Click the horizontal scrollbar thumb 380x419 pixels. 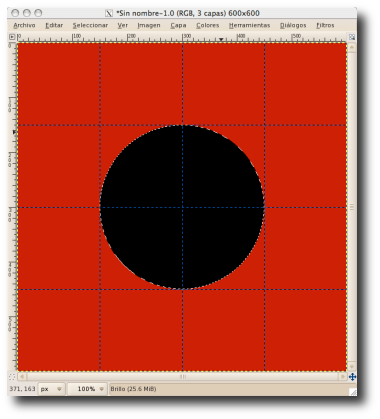point(182,377)
